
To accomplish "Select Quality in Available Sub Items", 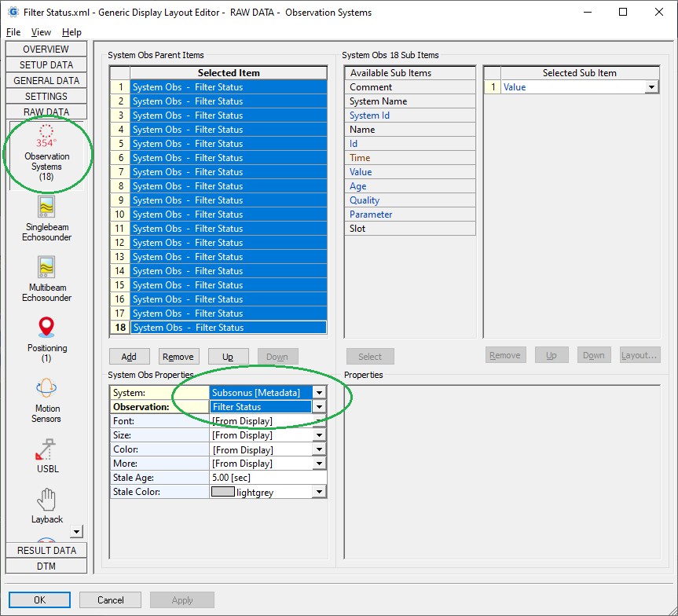I will coord(365,200).
